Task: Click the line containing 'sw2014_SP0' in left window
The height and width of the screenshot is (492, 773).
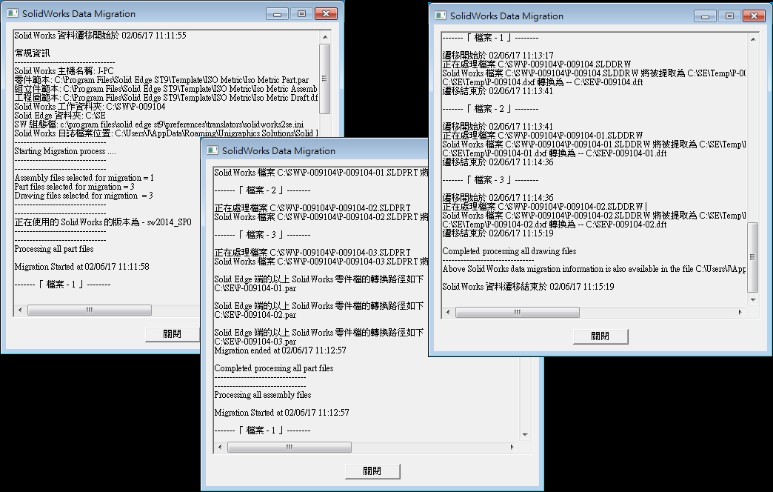Action: 103,222
